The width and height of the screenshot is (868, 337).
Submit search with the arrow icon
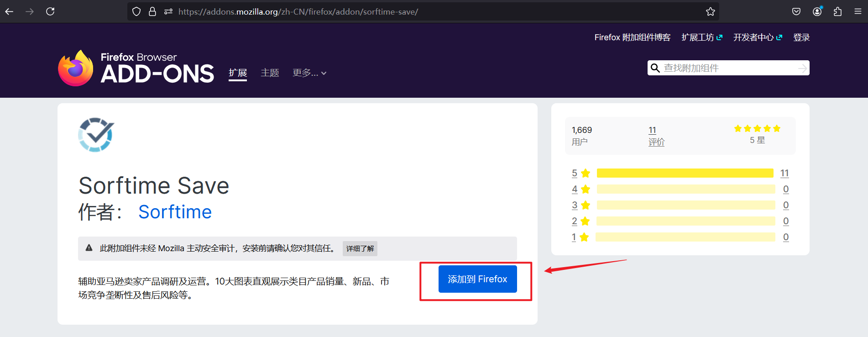click(802, 68)
